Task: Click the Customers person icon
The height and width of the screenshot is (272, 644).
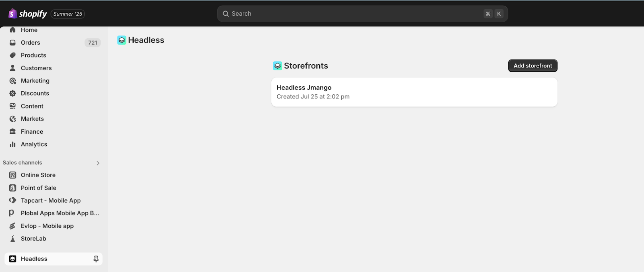Action: 13,68
